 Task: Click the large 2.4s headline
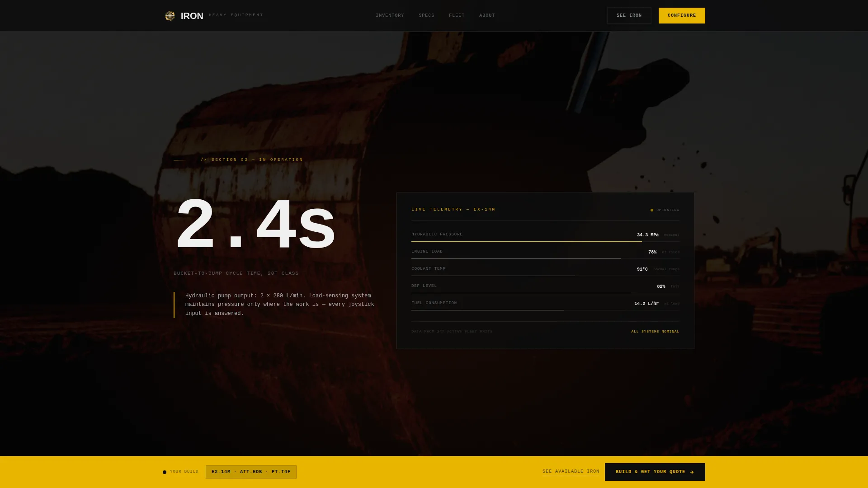(x=255, y=225)
